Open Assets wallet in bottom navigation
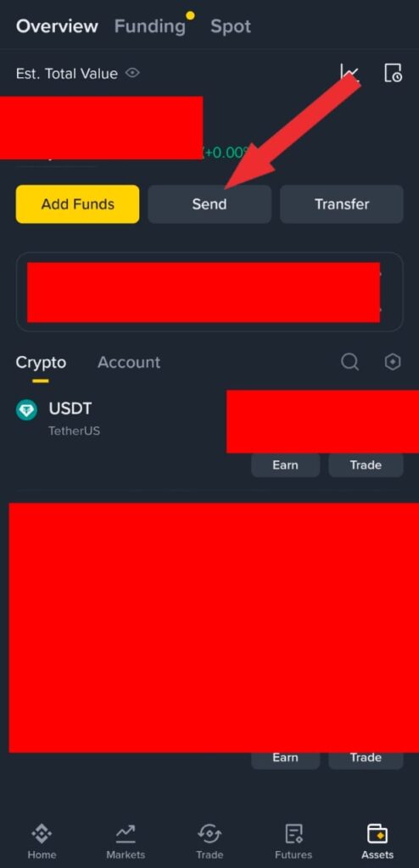 377,842
